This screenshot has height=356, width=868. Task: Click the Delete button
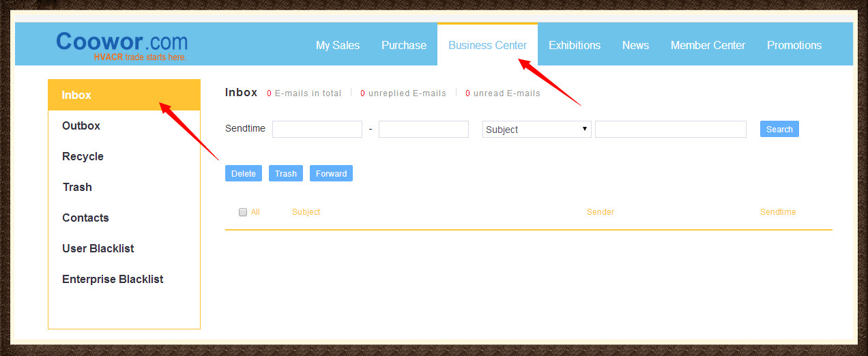pos(244,174)
